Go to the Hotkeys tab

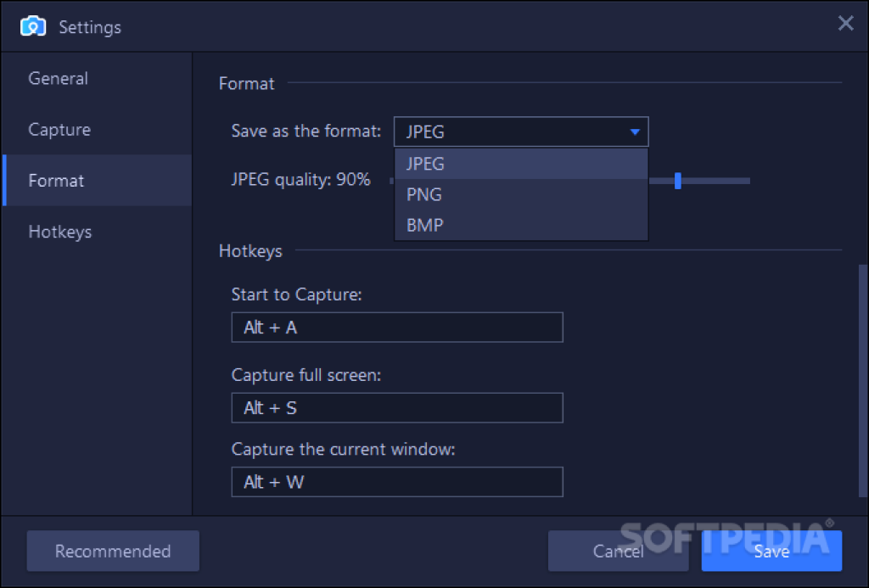tap(97, 232)
